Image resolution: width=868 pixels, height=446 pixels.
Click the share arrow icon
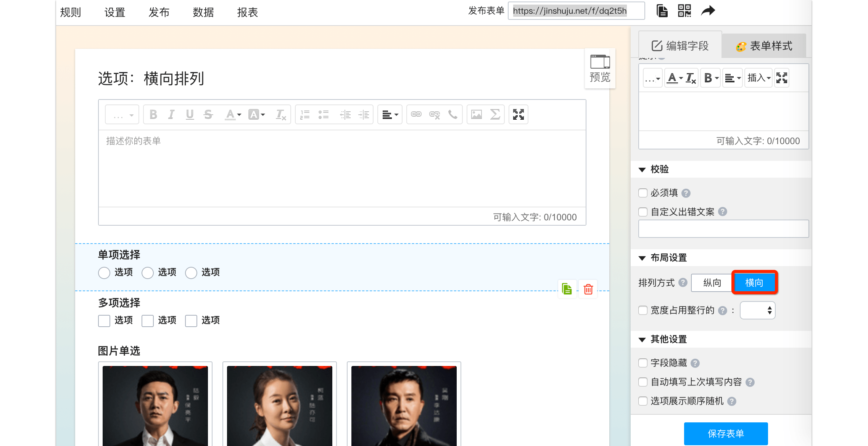(708, 11)
